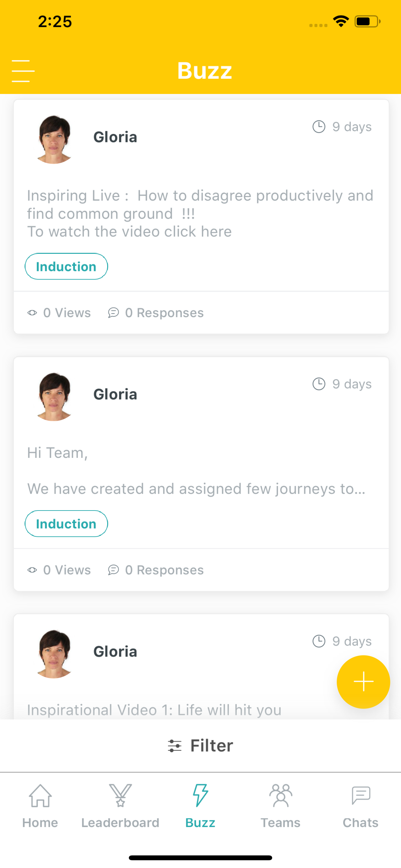The width and height of the screenshot is (401, 868).
Task: Open the Home tab icon
Action: coord(40,795)
